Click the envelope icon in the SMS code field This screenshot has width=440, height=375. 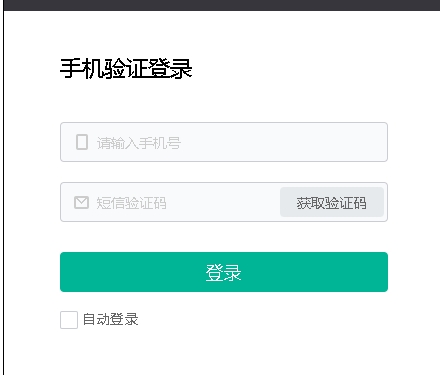[x=81, y=202]
